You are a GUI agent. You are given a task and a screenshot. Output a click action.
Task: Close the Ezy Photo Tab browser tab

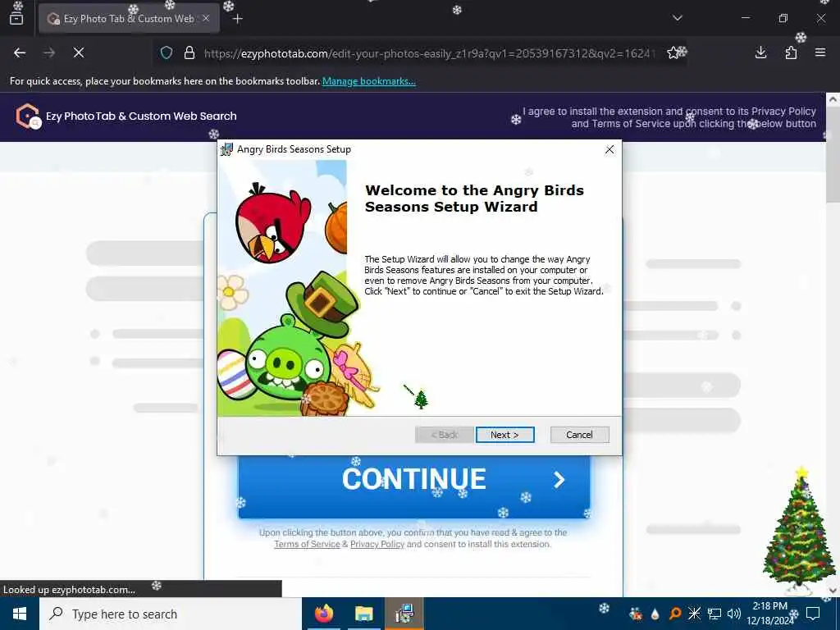pyautogui.click(x=206, y=18)
